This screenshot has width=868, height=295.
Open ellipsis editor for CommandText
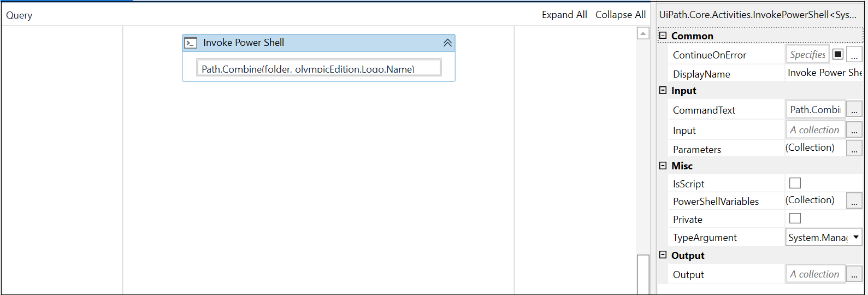854,110
